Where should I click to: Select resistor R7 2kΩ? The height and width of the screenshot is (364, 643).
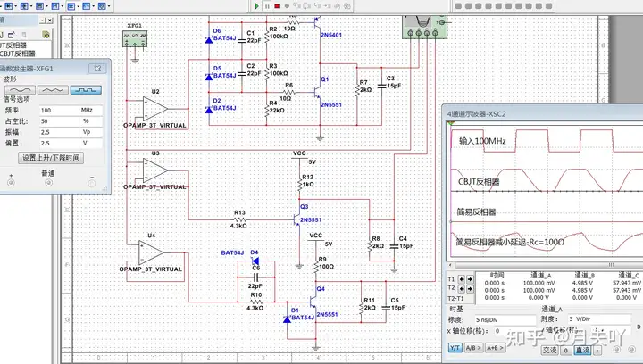pos(356,90)
